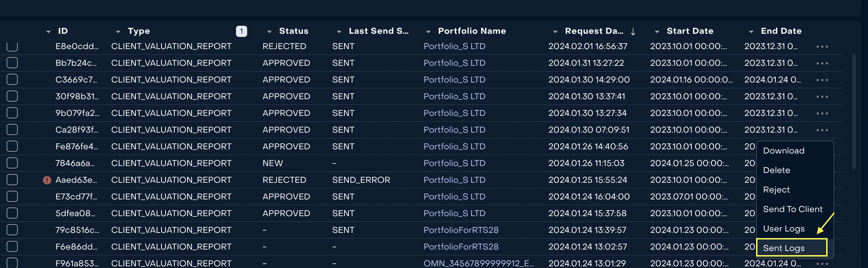Check the checkbox for the 7846a6a row
This screenshot has width=868, height=268.
[x=12, y=163]
